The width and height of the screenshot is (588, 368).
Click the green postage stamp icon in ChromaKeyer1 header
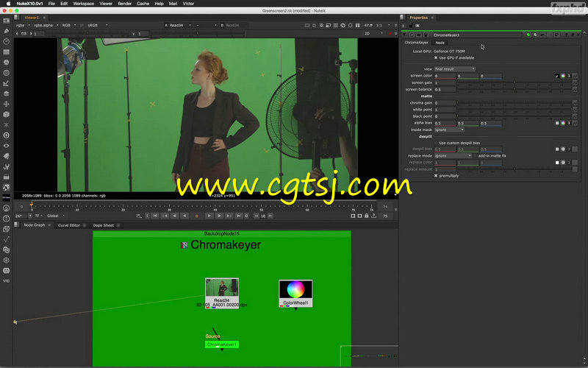point(528,35)
